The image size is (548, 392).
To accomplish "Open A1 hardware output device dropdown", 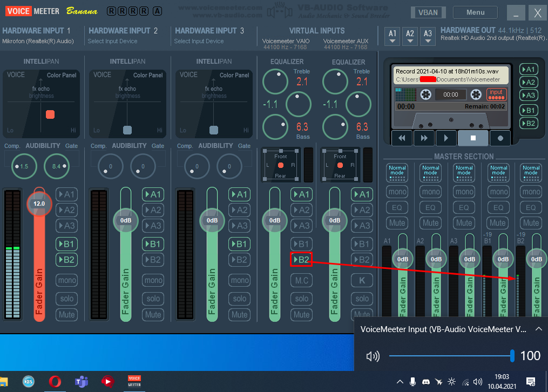I will [392, 36].
